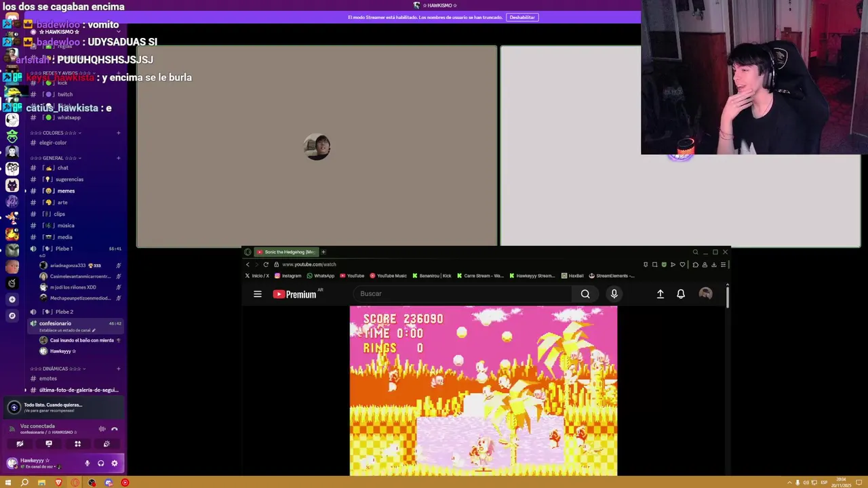
Task: Create channel in DINÁMICAS category
Action: (x=118, y=369)
